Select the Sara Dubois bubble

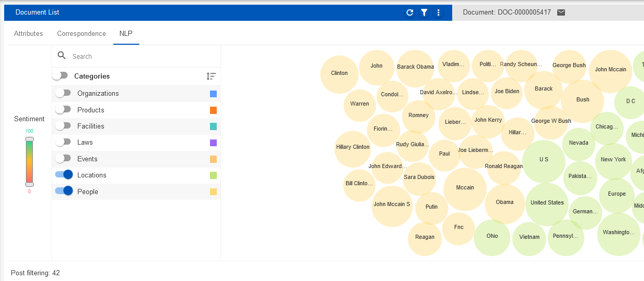[x=419, y=179]
